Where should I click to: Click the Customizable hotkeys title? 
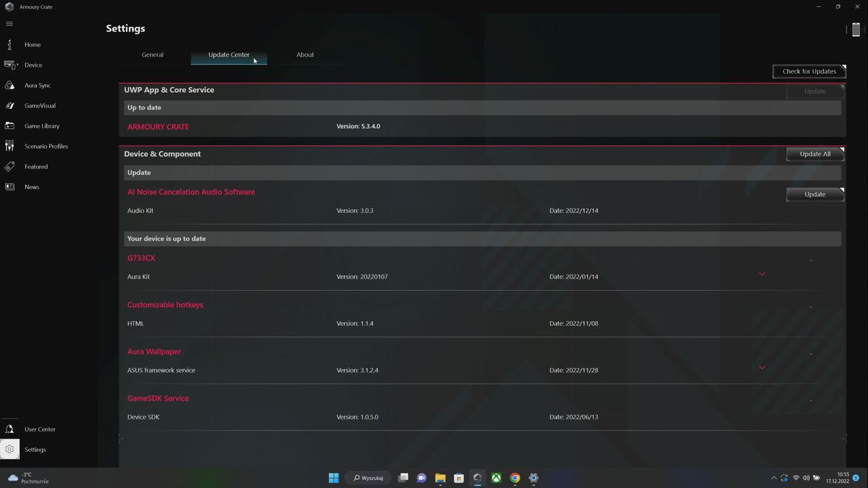(x=165, y=305)
